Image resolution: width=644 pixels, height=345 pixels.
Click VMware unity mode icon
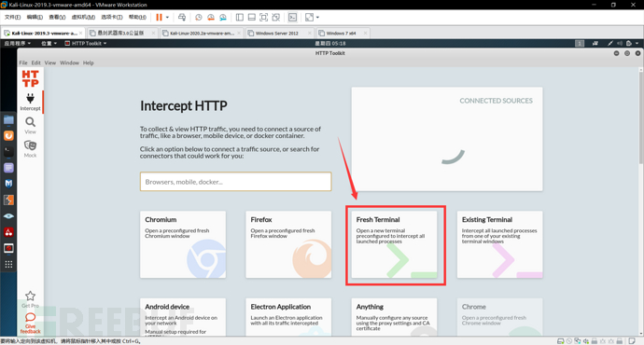click(x=276, y=17)
